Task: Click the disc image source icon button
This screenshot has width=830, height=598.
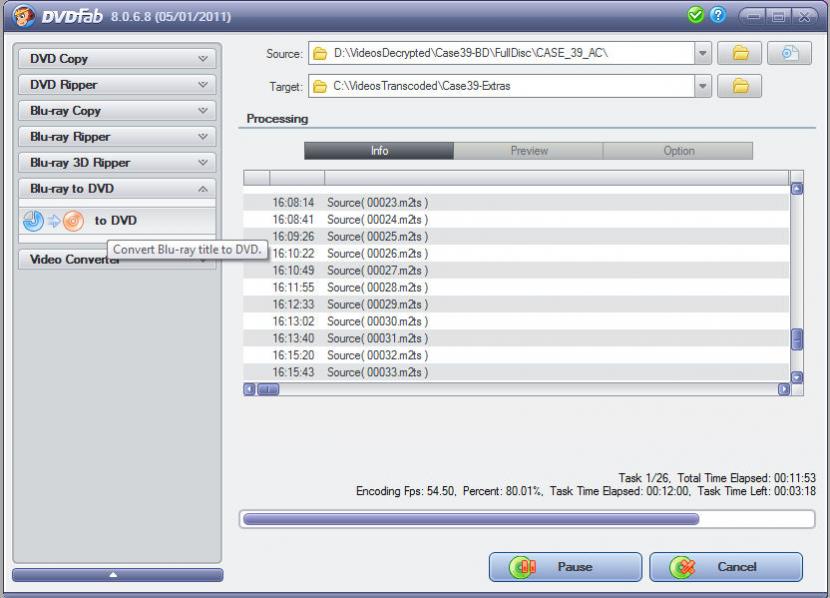Action: click(x=789, y=53)
